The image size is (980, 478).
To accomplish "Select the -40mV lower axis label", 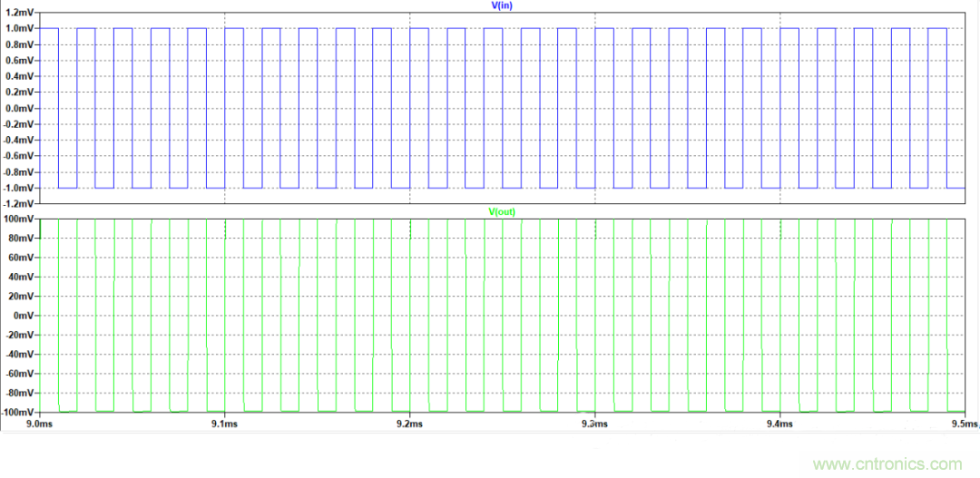I will (19, 355).
